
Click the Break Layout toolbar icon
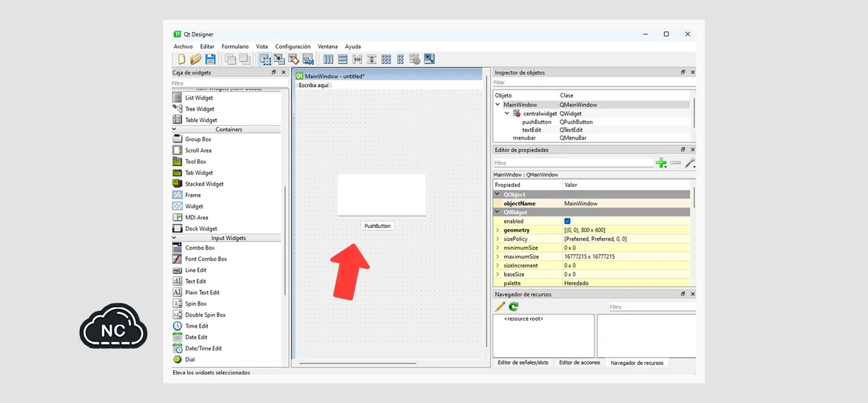pyautogui.click(x=414, y=59)
